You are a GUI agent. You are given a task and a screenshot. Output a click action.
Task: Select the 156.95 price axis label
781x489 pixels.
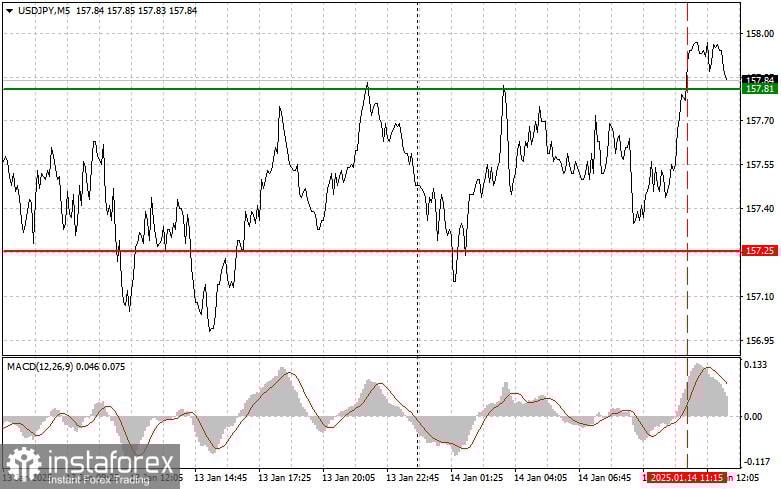[760, 341]
